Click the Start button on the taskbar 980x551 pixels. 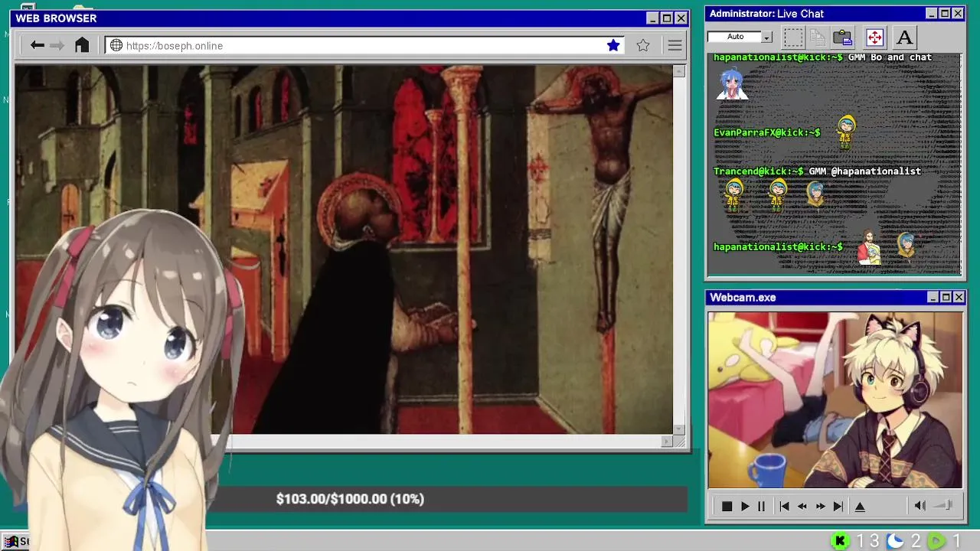(x=15, y=541)
